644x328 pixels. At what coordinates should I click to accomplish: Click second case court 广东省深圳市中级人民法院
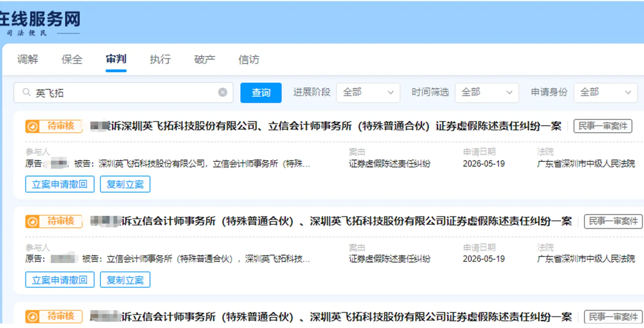586,259
